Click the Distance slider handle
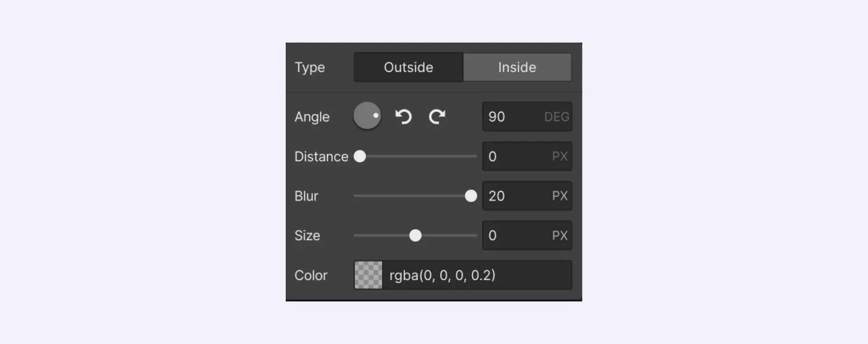 360,157
